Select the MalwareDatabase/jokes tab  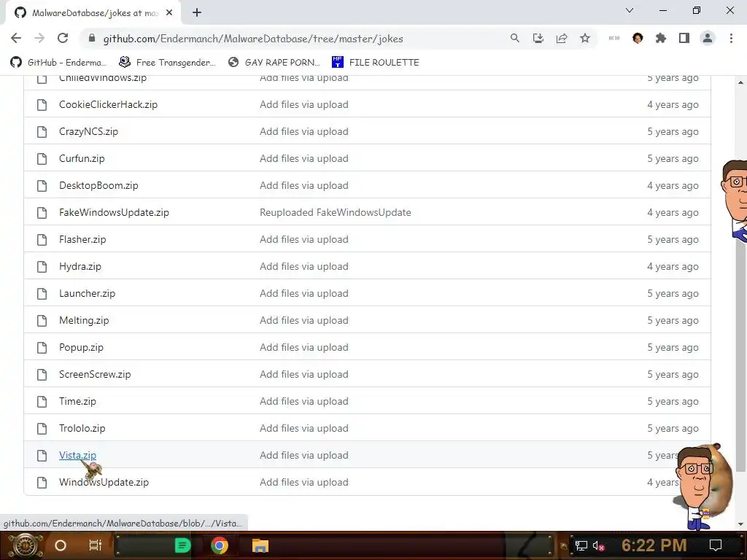point(94,13)
